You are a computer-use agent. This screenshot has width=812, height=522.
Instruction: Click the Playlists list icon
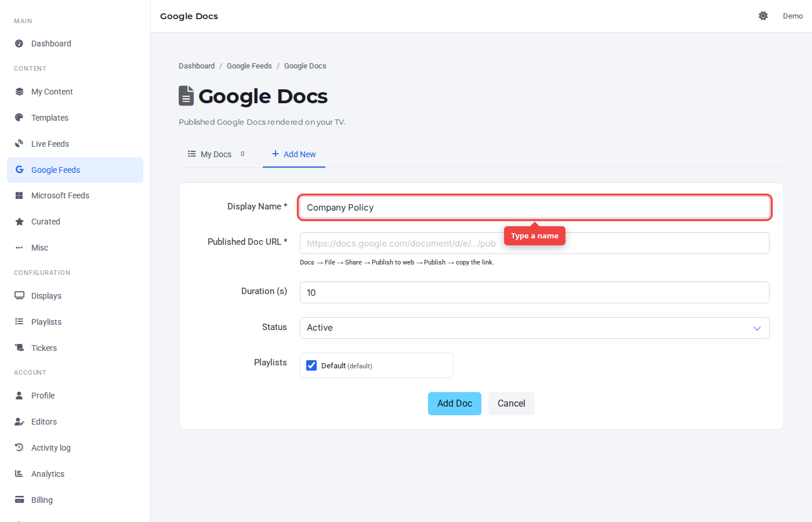point(19,322)
